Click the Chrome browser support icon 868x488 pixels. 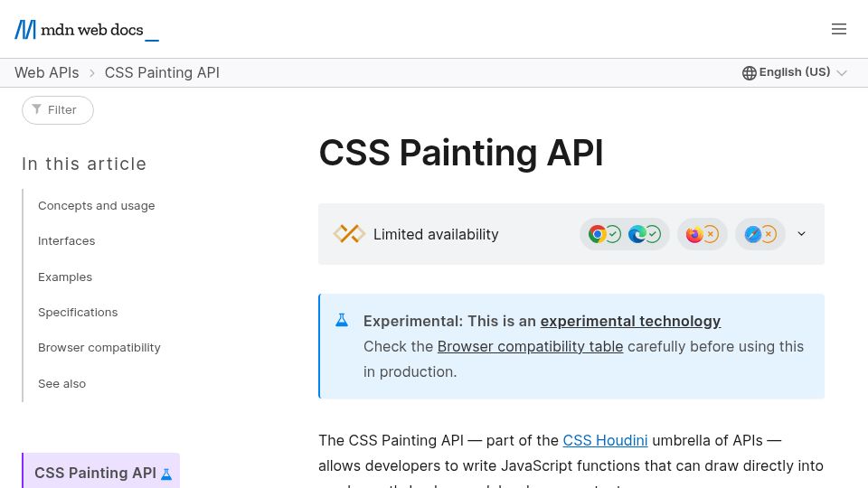(x=597, y=234)
